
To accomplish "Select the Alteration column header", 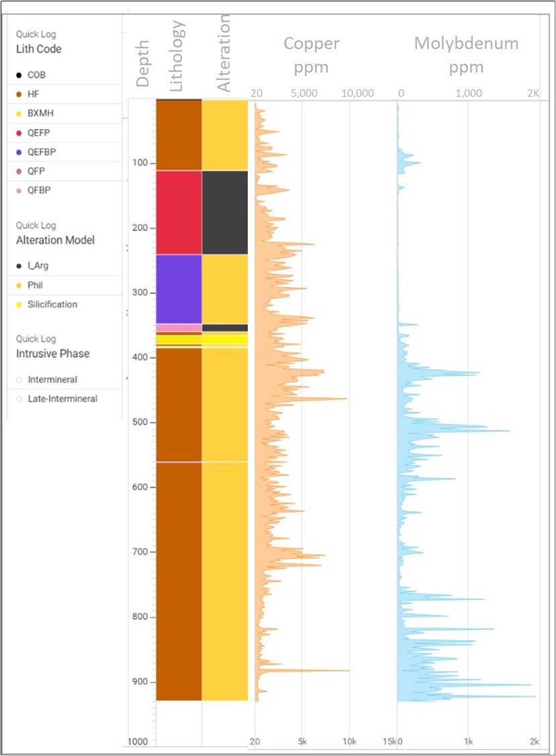I will coord(224,53).
